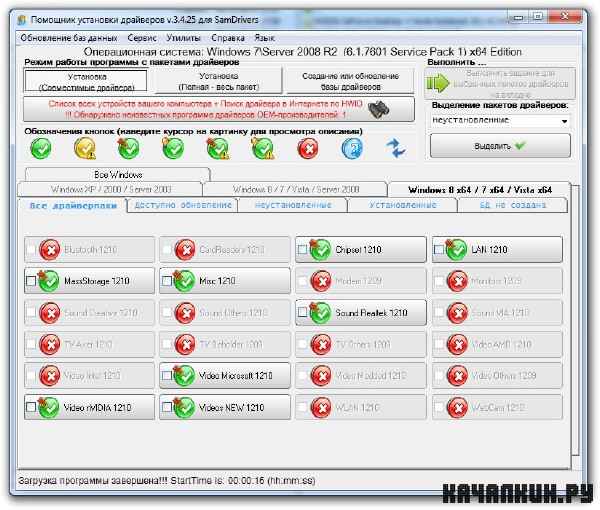
Task: Click the red X icon beside WLAN 1210
Action: point(321,408)
